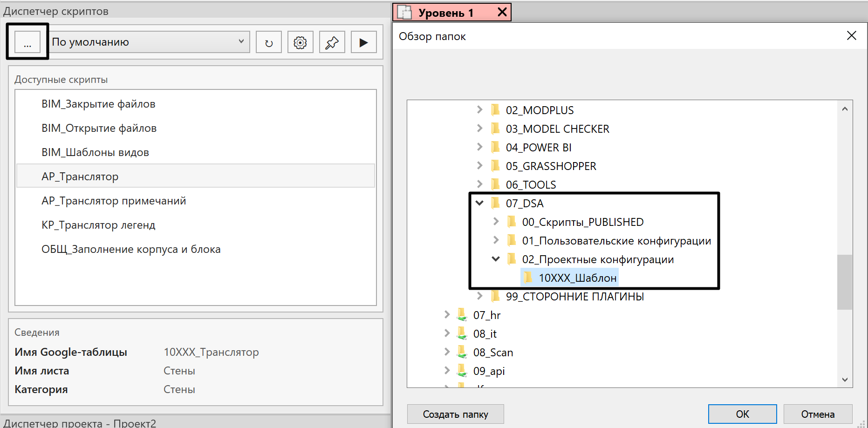Screen dimensions: 868x428
Task: Click the 10XXX_Шаблон folder icon
Action: [x=528, y=278]
